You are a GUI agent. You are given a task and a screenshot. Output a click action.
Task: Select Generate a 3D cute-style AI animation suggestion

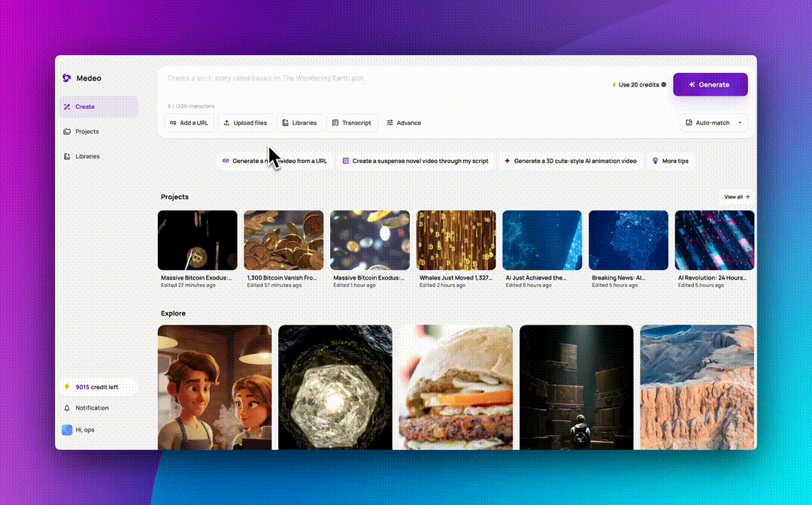[570, 161]
